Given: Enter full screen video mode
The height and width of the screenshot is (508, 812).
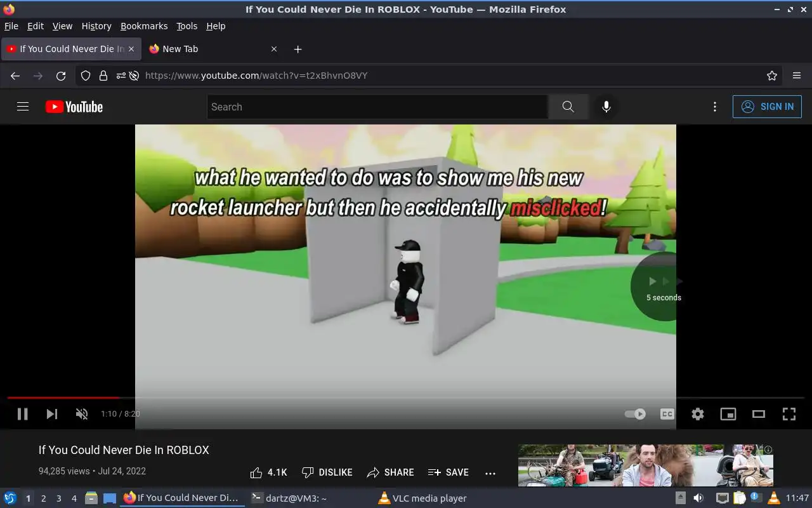Looking at the screenshot, I should pyautogui.click(x=789, y=414).
